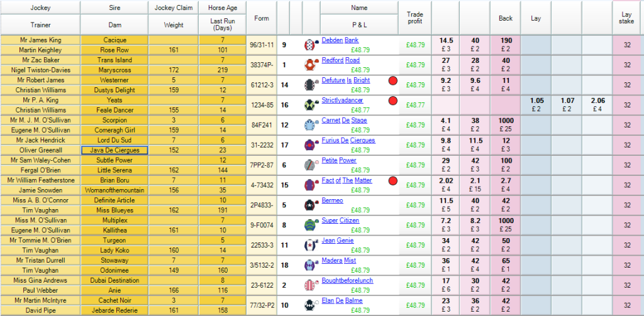Click Furius De Ciergues back price 9.8
The image size is (644, 316).
tap(445, 145)
